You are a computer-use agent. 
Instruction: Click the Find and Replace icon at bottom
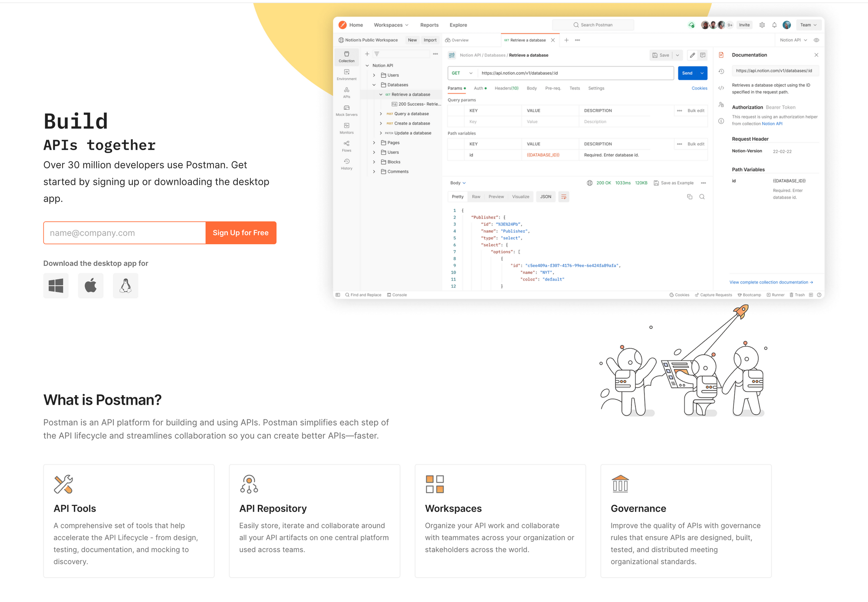348,295
